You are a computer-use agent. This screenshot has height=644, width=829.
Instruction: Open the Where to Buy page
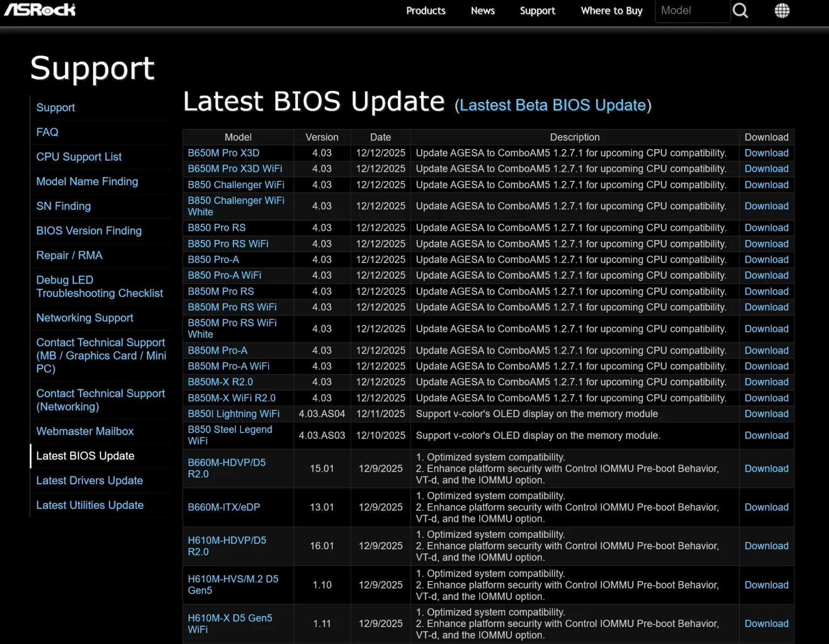(611, 10)
